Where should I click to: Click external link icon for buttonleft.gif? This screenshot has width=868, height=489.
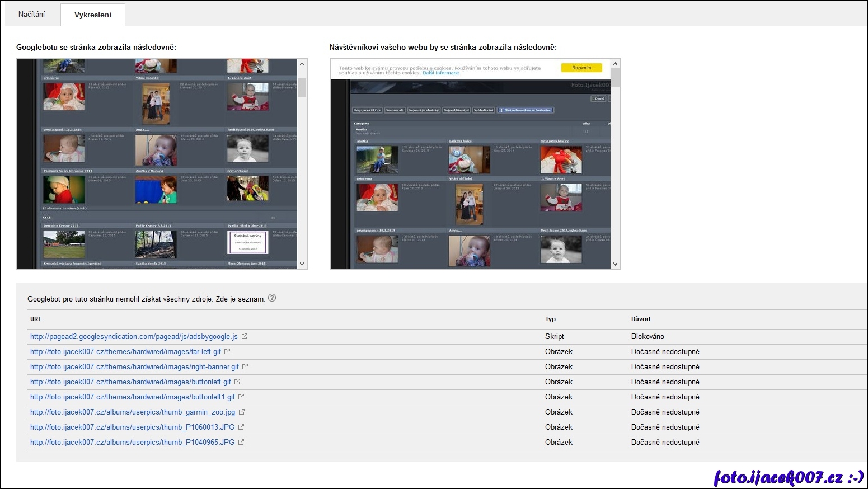tap(237, 382)
